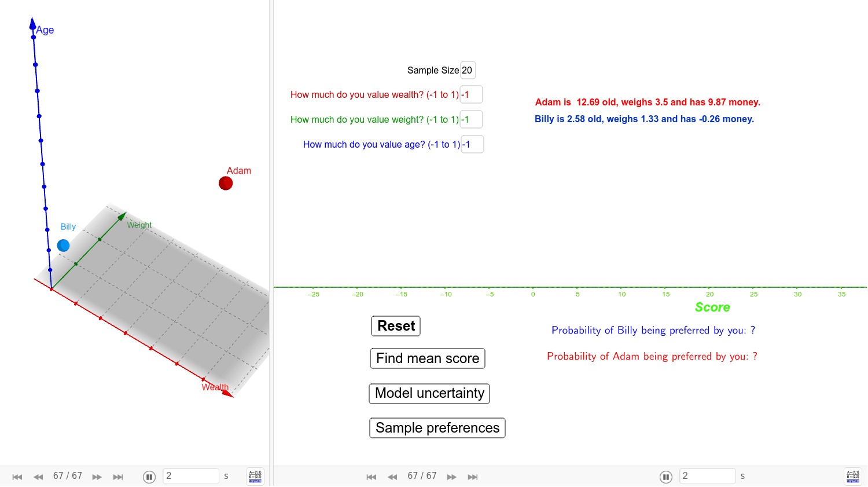868x487 pixels.
Task: Click the green Score axis label
Action: (712, 307)
